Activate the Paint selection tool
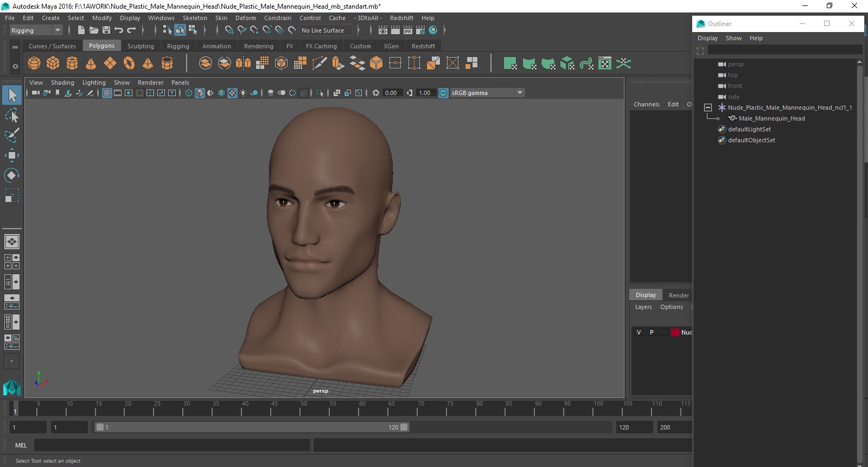 12,135
